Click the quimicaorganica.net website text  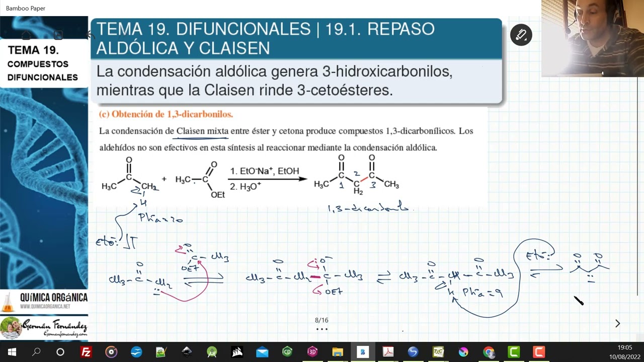45,306
